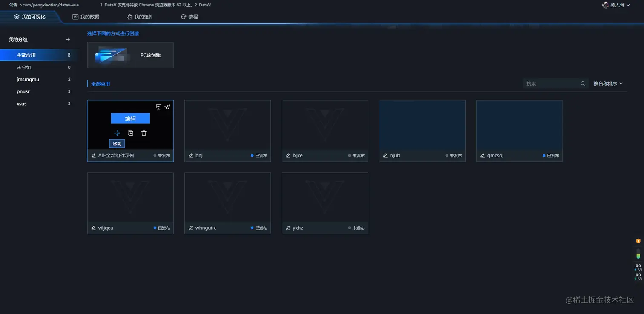Click the 未发布 status on the All-全部组件示例 card
The height and width of the screenshot is (314, 644).
tap(162, 156)
